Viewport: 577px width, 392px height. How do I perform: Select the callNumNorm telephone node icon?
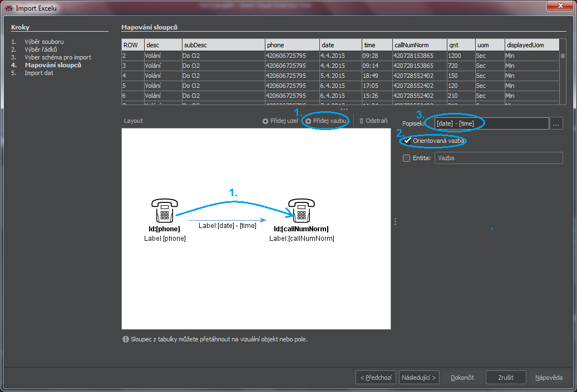pyautogui.click(x=302, y=211)
